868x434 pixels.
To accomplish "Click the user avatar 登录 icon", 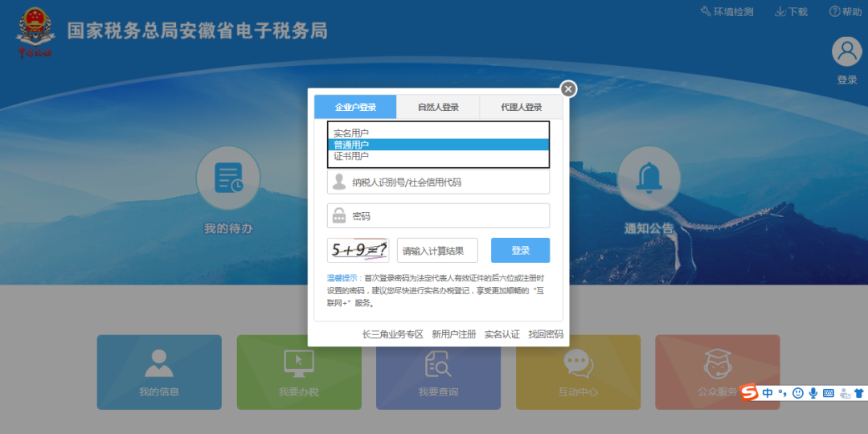I will coord(847,52).
